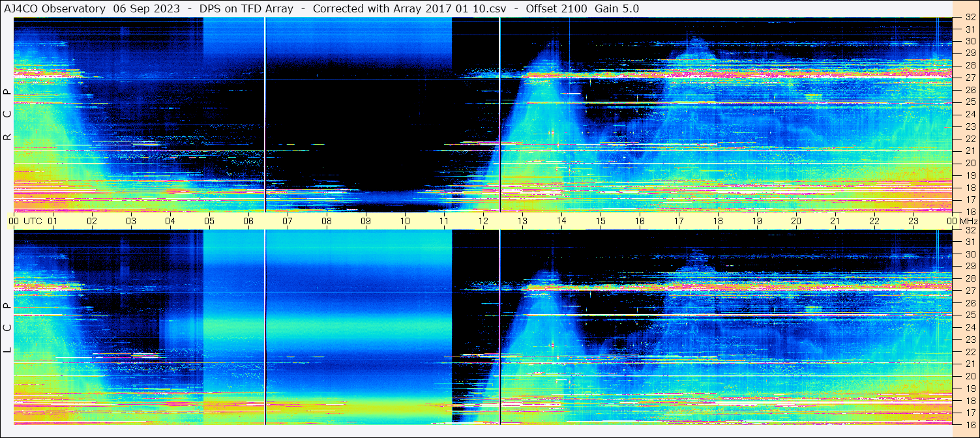Screen dimensions: 980x438
Task: Select hour 08 on the time axis
Action: point(327,222)
